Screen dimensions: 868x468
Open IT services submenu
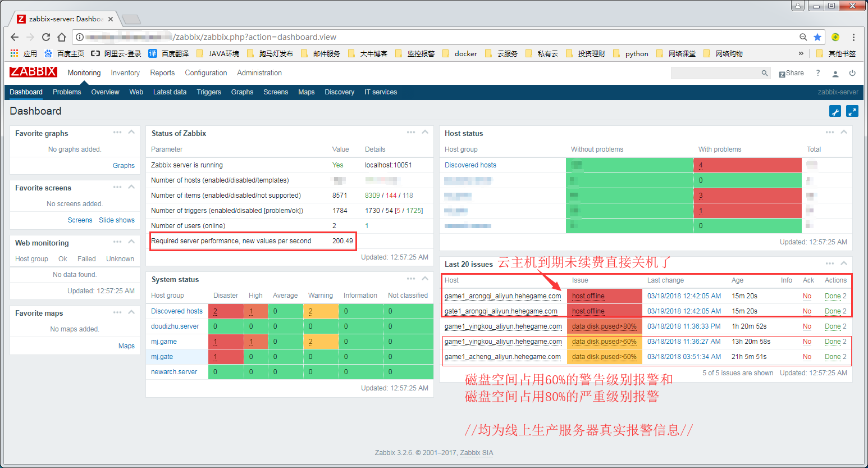pyautogui.click(x=381, y=92)
